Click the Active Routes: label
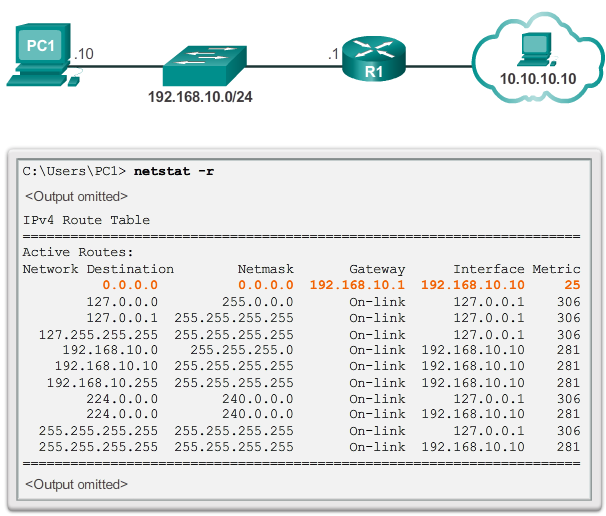The height and width of the screenshot is (516, 606). (78, 252)
